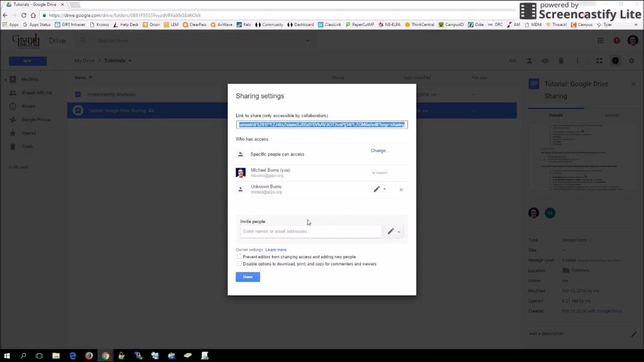Open Recent in the sidebar
This screenshot has width=644, height=362.
(x=28, y=106)
